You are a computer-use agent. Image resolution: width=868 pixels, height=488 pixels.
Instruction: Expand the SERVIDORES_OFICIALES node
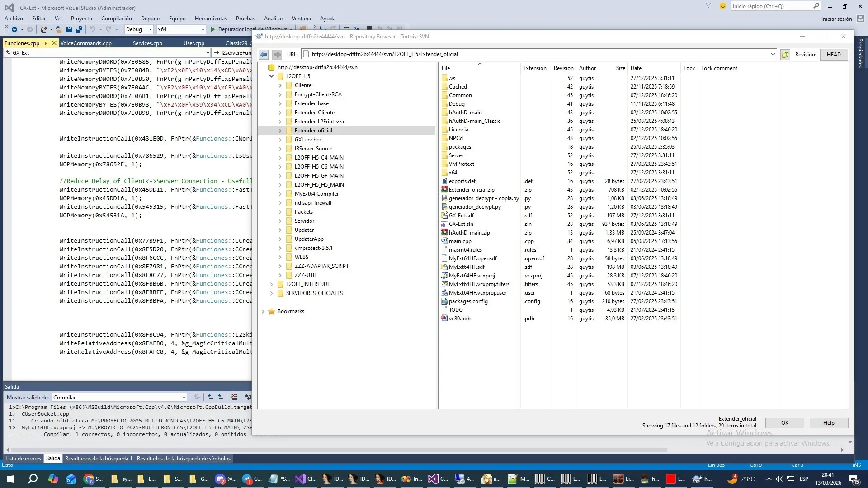coord(271,293)
